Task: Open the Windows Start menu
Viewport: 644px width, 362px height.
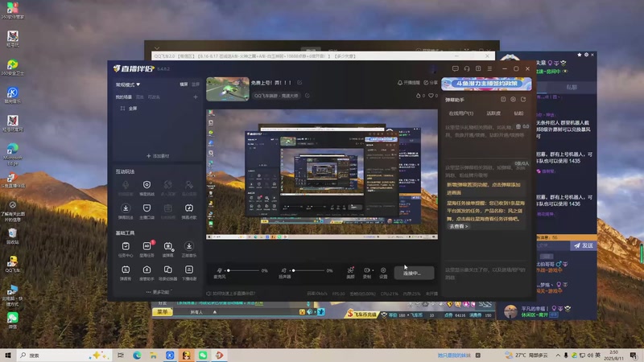Action: (7, 355)
